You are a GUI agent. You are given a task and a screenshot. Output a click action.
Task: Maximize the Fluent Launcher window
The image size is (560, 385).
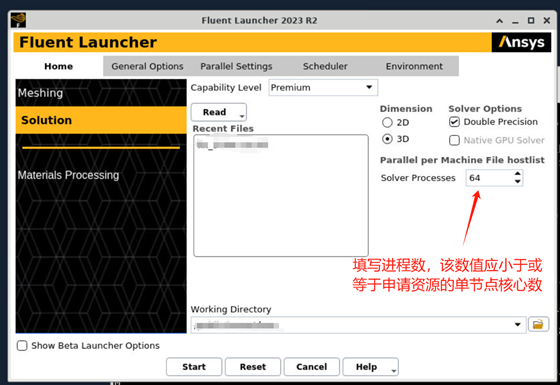pyautogui.click(x=531, y=20)
